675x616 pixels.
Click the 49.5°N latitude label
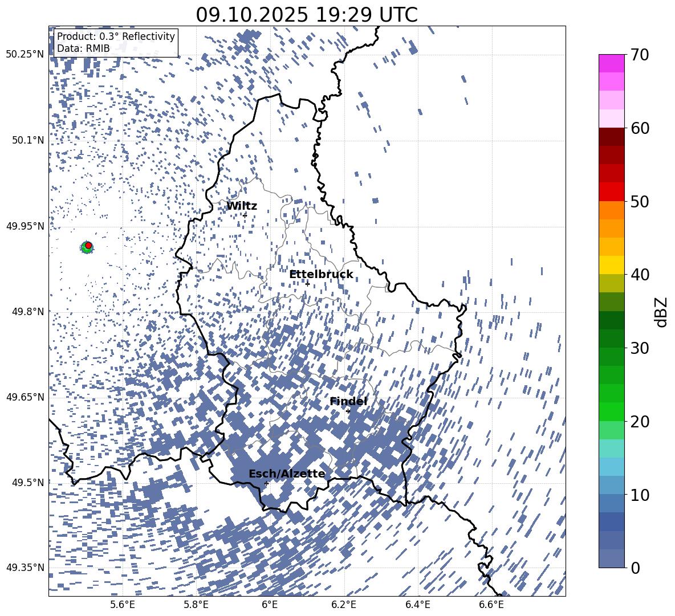[28, 482]
